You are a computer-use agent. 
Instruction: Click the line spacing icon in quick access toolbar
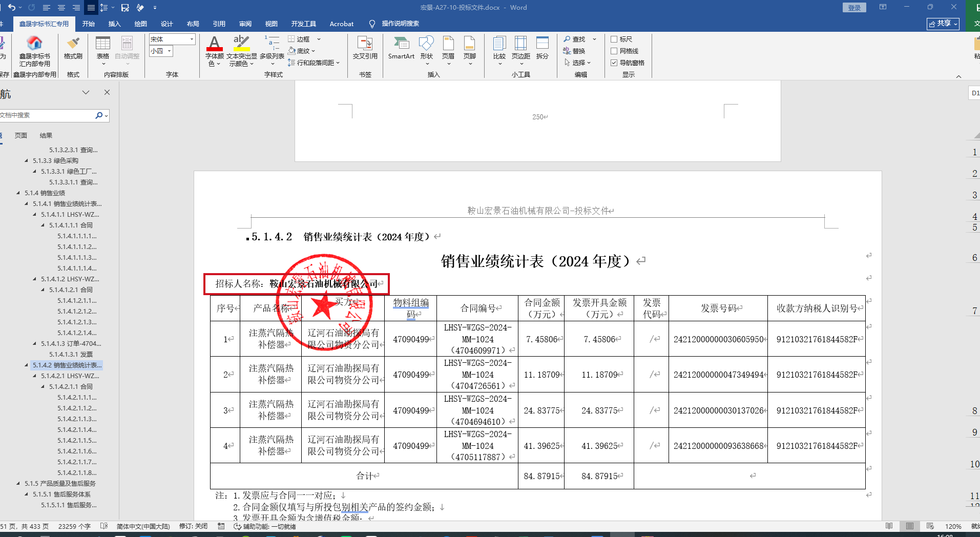104,8
